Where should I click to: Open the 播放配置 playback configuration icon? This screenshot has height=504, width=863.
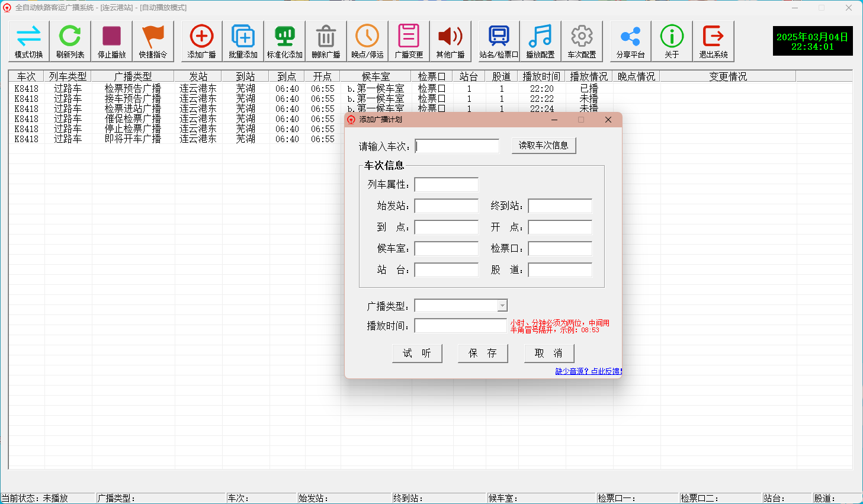tap(540, 41)
